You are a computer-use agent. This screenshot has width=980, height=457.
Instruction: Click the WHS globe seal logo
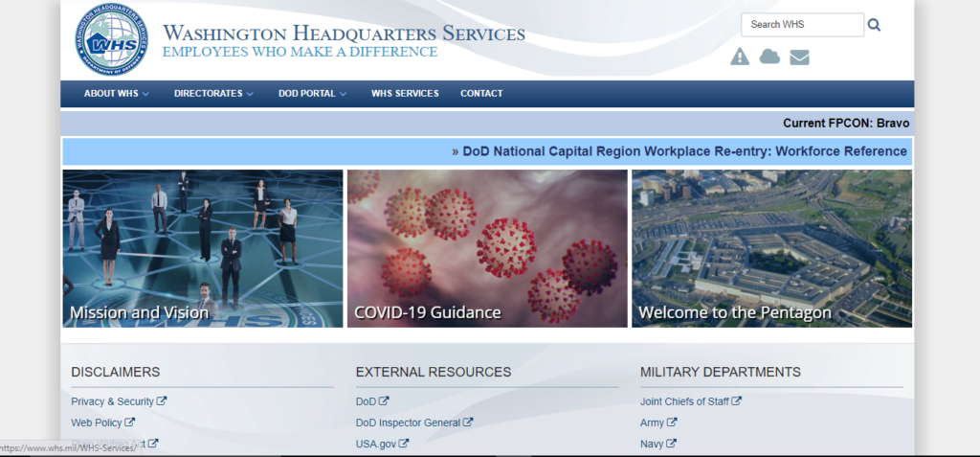click(x=111, y=40)
